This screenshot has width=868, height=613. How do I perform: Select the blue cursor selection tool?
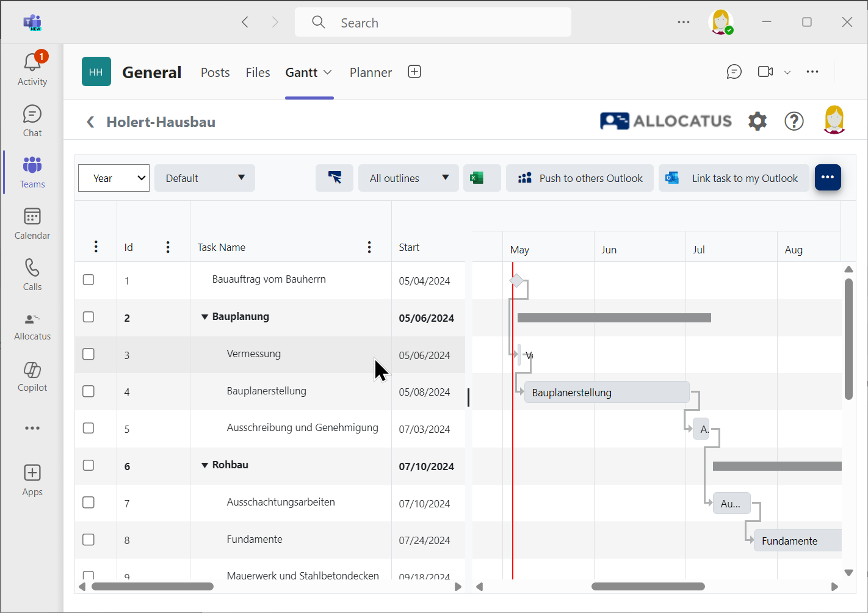click(334, 178)
